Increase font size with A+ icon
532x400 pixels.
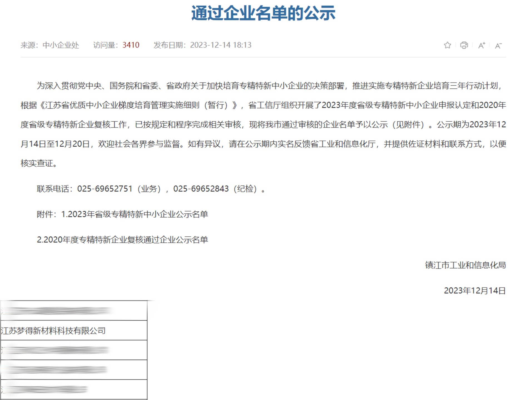[481, 45]
